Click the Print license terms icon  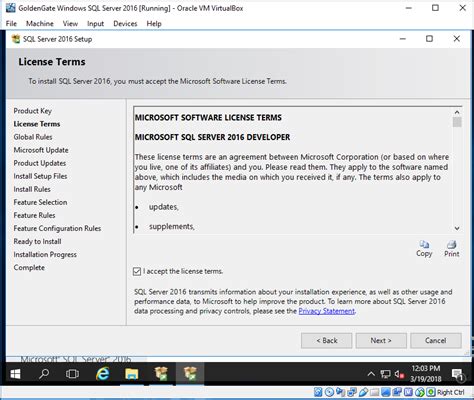[x=452, y=249]
